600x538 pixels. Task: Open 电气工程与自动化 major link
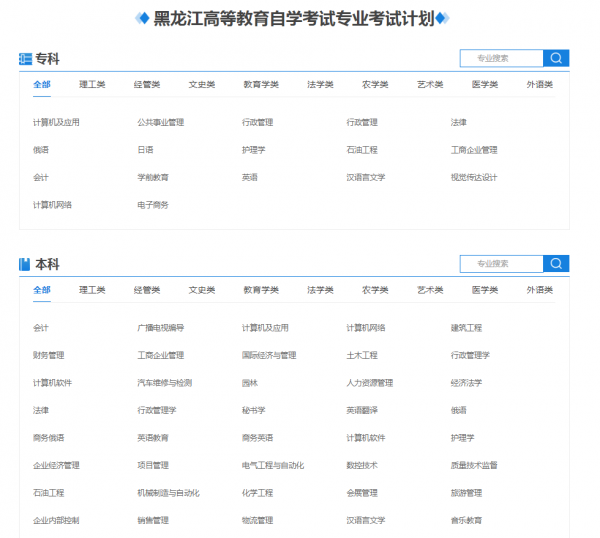point(273,466)
